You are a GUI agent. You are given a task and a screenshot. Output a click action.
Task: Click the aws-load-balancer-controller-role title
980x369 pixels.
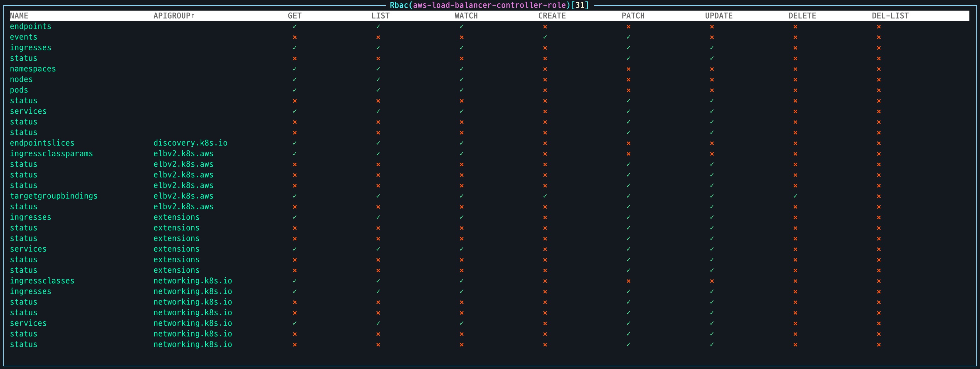[x=489, y=5]
